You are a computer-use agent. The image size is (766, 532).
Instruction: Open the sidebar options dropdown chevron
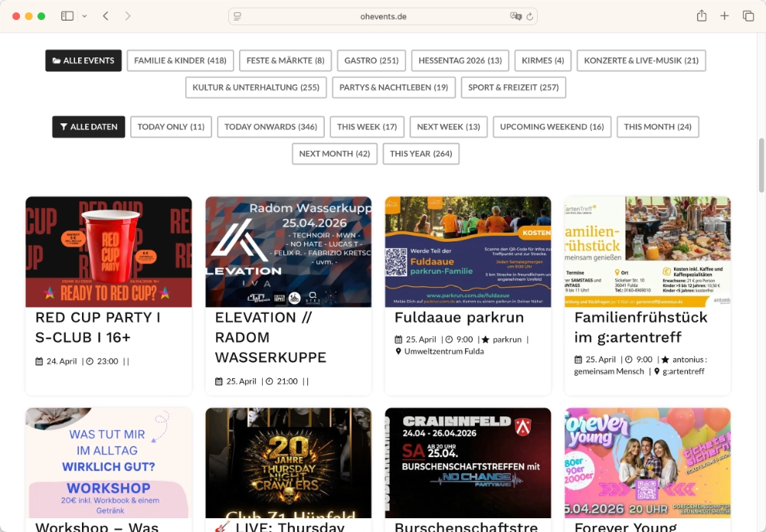tap(84, 16)
